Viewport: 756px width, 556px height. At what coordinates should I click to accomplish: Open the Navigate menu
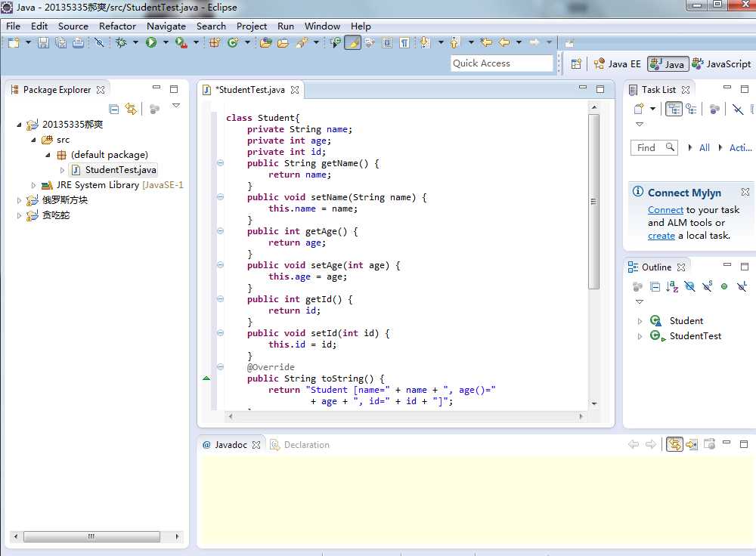click(166, 26)
